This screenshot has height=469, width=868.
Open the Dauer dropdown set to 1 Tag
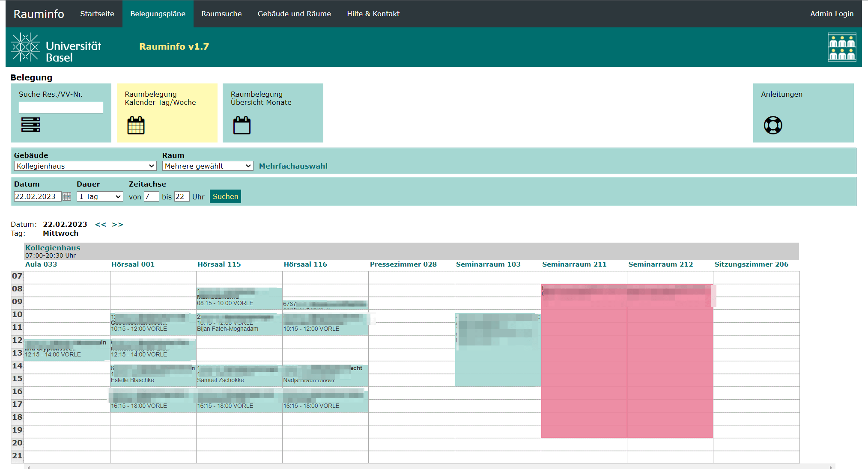pos(100,196)
